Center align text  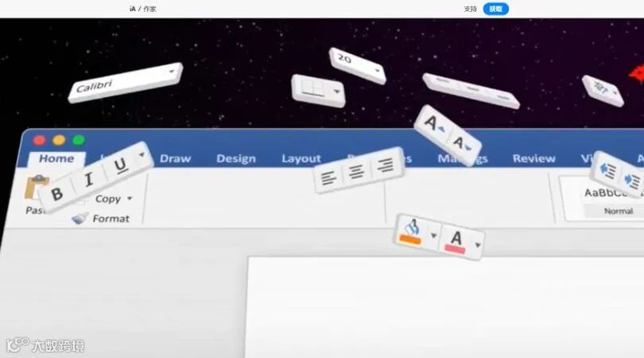point(356,171)
